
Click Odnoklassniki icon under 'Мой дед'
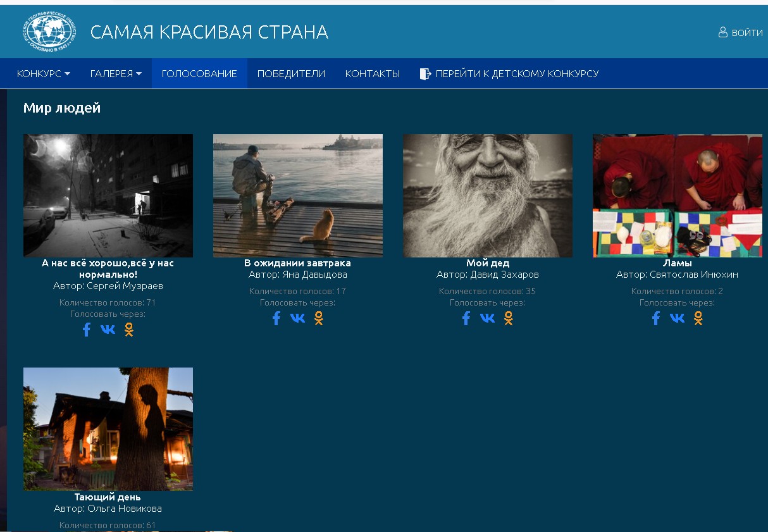click(508, 318)
